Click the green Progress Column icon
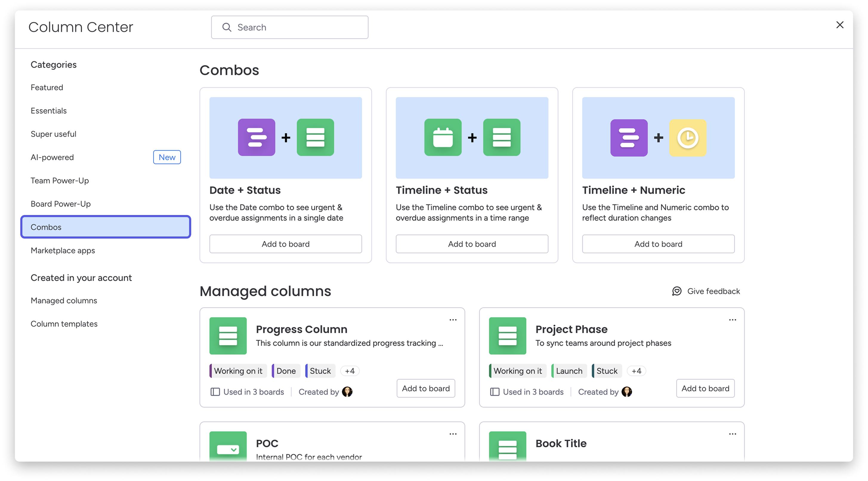This screenshot has width=868, height=481. point(228,336)
